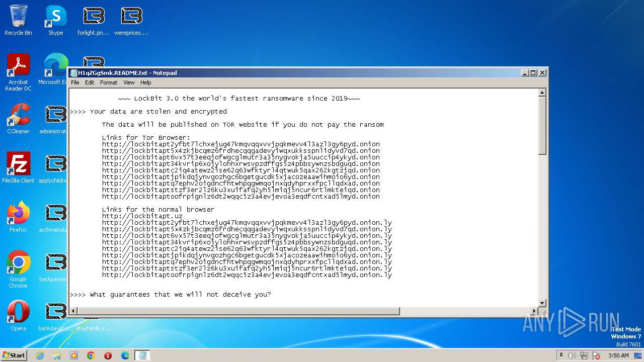Open the Action Center flag icon
Viewport: 644px width, 362px height.
point(596,355)
